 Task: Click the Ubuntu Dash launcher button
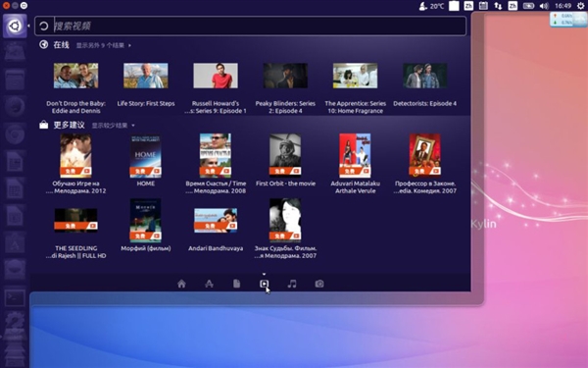[15, 26]
